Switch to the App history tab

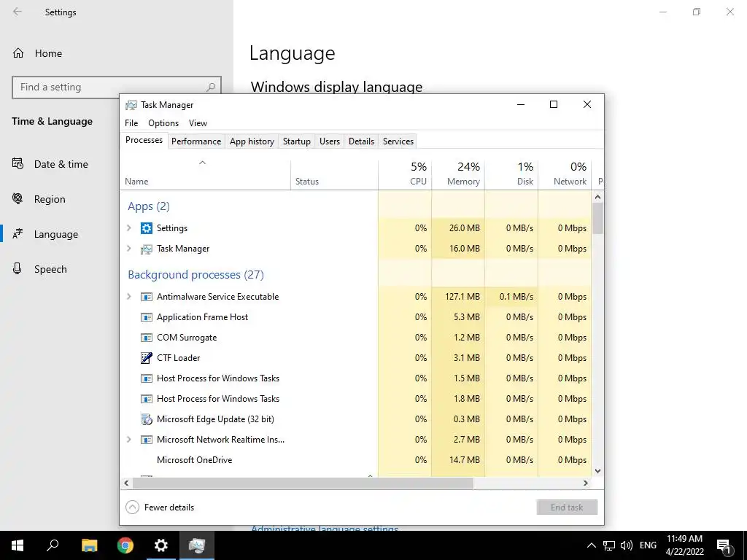tap(252, 141)
